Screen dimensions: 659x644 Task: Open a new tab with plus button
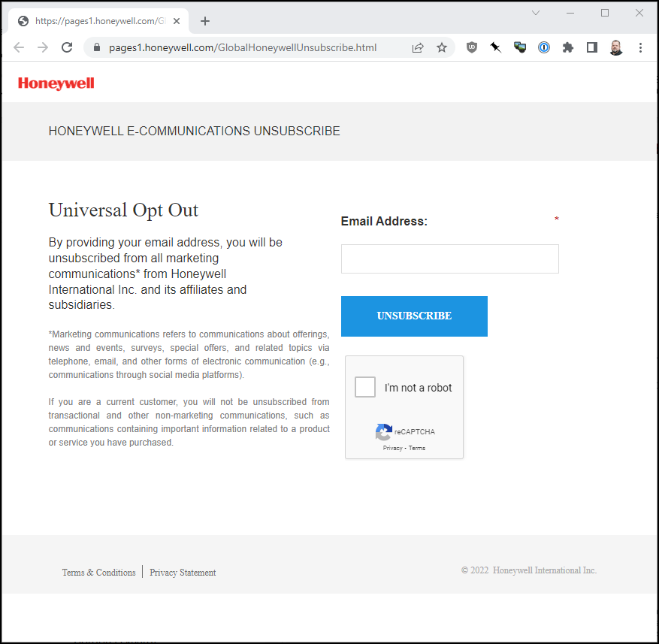point(204,21)
